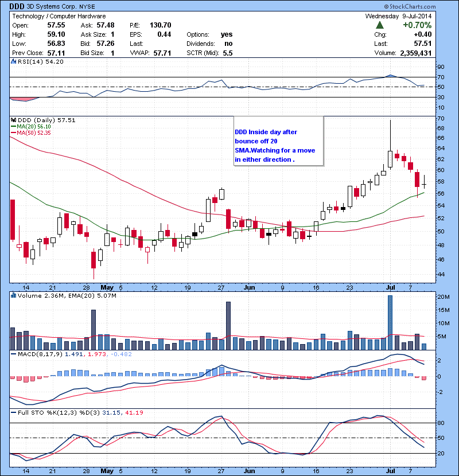Screen dimensions: 459x476
Task: Click the P/E value 130.70
Action: (161, 25)
